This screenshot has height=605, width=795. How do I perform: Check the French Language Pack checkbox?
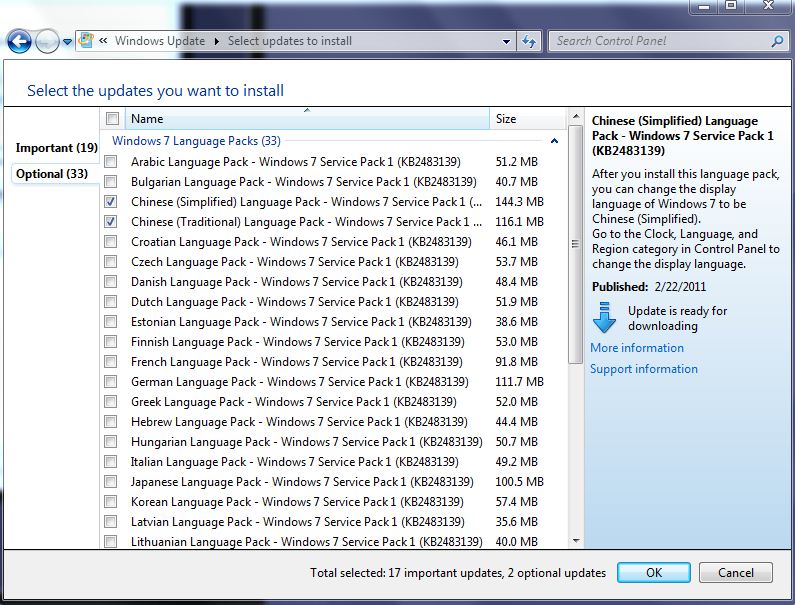tap(111, 362)
